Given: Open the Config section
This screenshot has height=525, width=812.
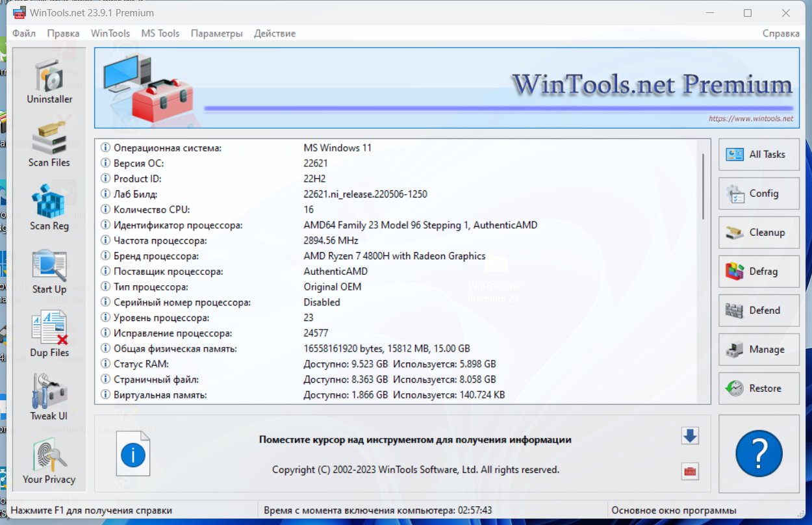Looking at the screenshot, I should tap(759, 194).
